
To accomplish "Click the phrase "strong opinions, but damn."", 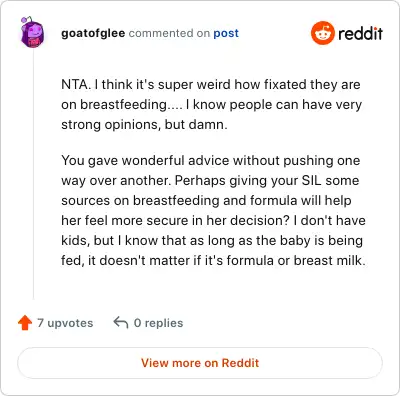I will pyautogui.click(x=144, y=125).
